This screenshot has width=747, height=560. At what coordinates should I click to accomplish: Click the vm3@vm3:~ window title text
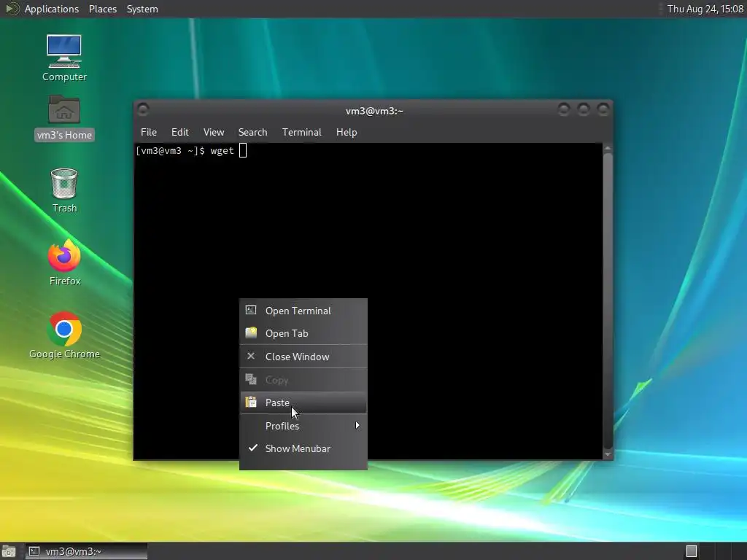374,111
